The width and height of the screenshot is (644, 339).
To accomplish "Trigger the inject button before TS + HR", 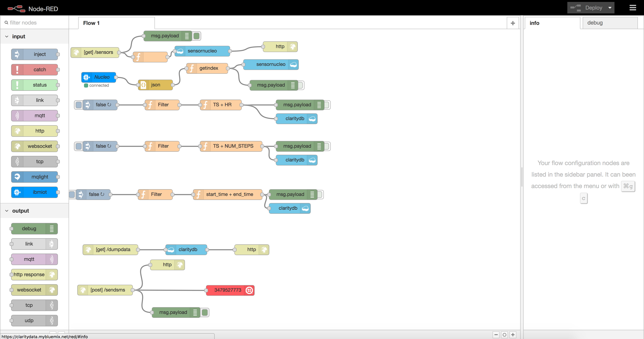I will (79, 105).
